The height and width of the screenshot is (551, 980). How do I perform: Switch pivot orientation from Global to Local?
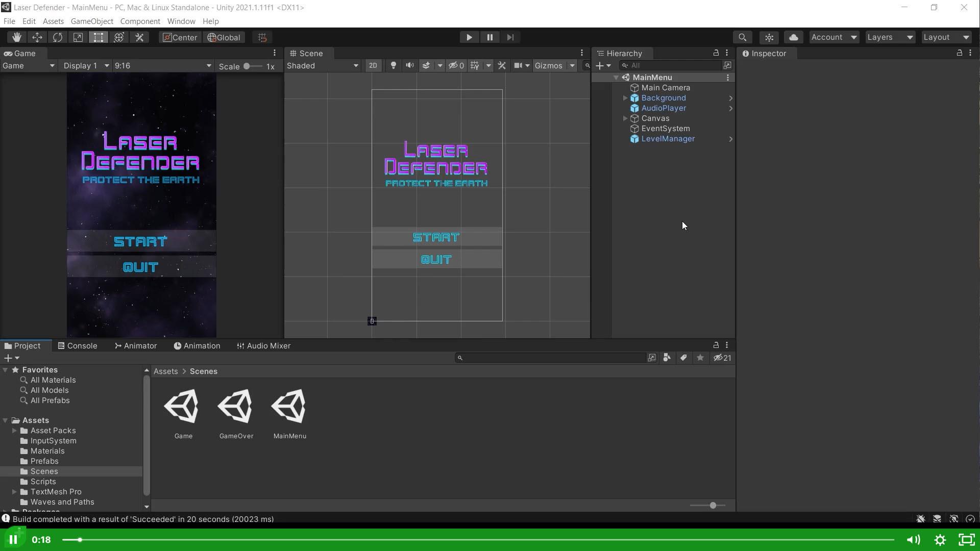pyautogui.click(x=224, y=37)
